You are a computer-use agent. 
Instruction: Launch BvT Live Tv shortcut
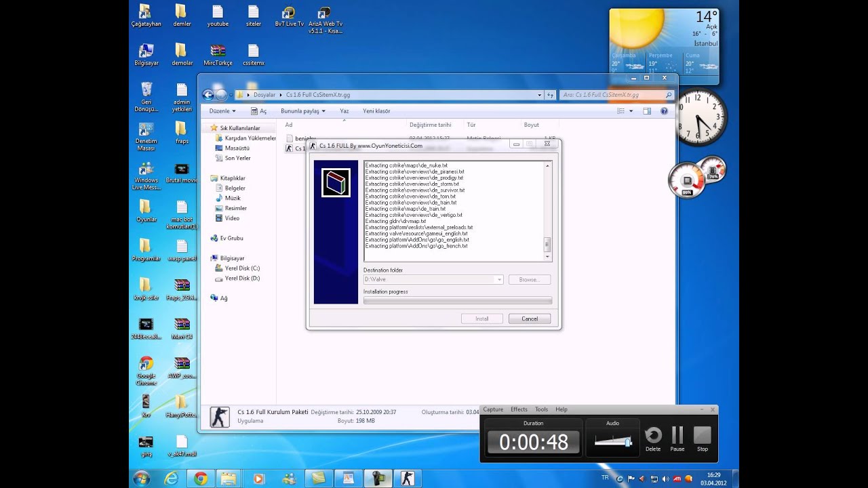click(x=289, y=16)
